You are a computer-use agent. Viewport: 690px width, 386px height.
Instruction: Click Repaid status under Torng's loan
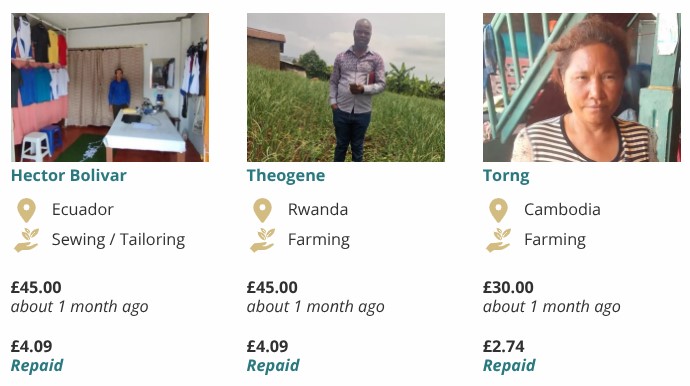509,365
